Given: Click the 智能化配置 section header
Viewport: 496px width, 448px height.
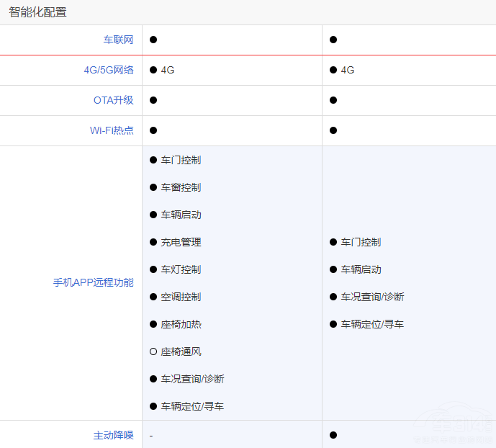Looking at the screenshot, I should (x=38, y=12).
